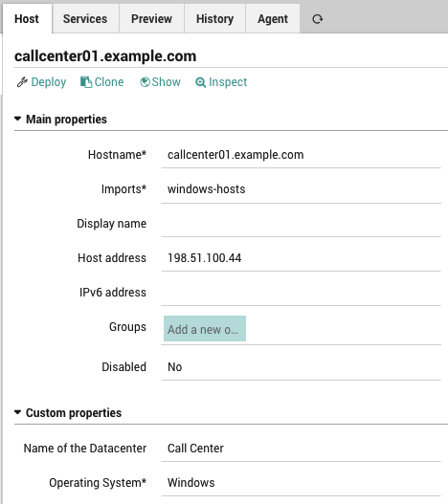This screenshot has height=504, width=448.
Task: Click the Disabled label
Action: 123,366
